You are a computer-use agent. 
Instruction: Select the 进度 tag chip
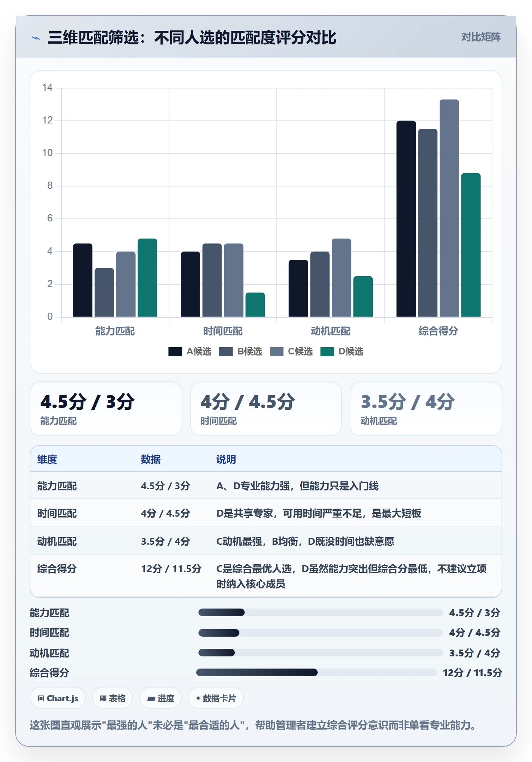point(160,698)
